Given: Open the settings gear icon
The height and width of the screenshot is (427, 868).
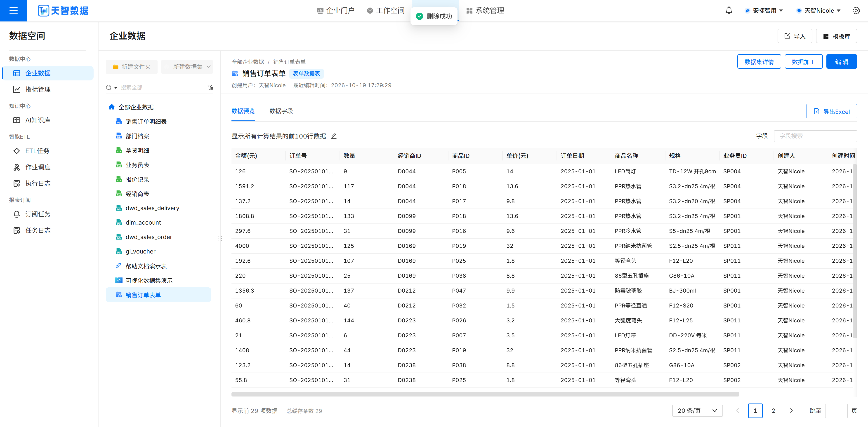Looking at the screenshot, I should [856, 10].
